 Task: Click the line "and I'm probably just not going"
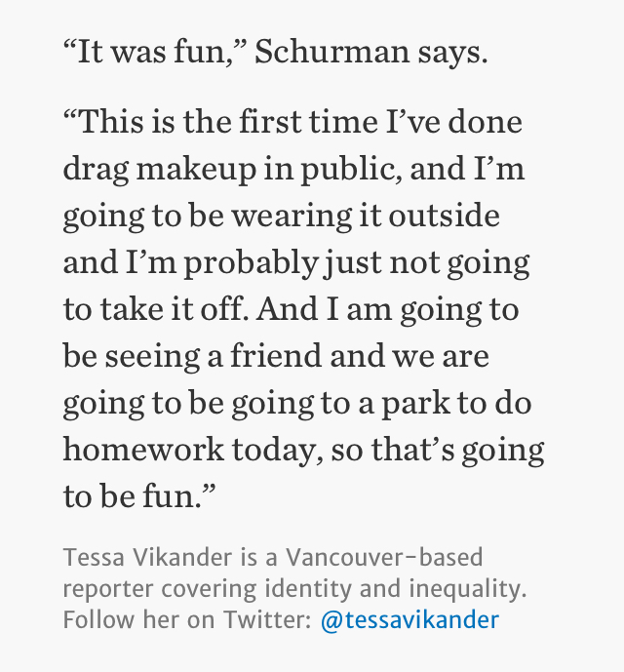point(296,263)
